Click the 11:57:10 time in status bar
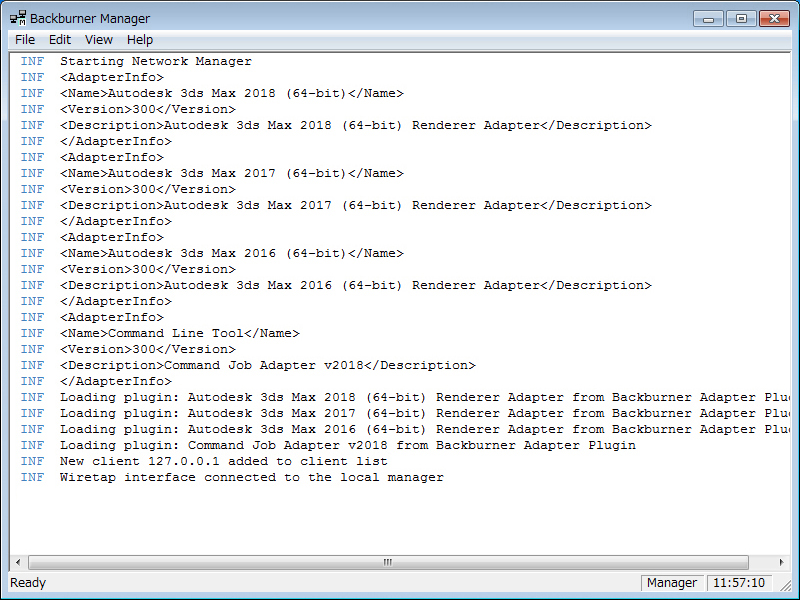The height and width of the screenshot is (600, 800). tap(739, 583)
